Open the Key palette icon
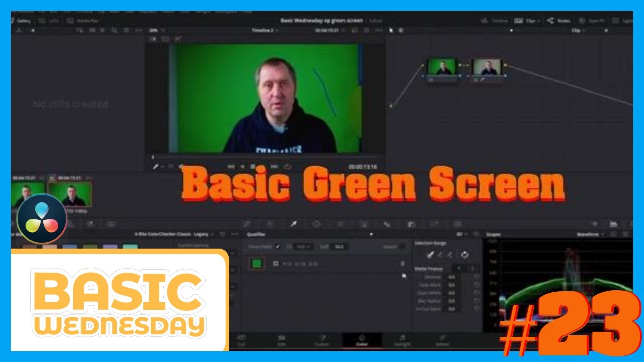 (411, 224)
